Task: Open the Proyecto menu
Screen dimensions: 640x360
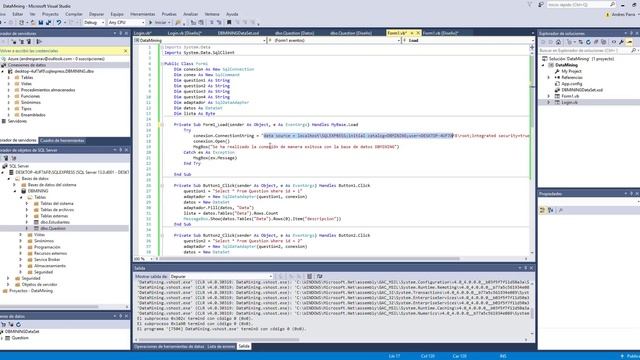Action: point(50,14)
